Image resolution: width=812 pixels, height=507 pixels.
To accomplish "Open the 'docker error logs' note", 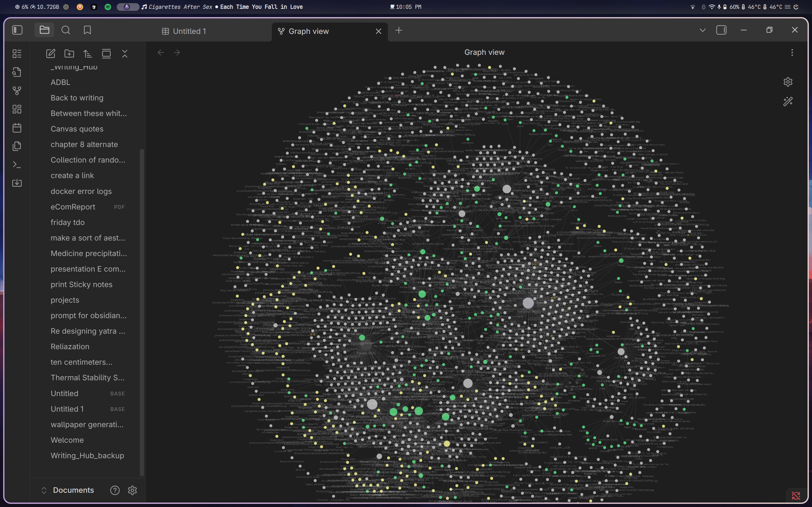I will 81,191.
